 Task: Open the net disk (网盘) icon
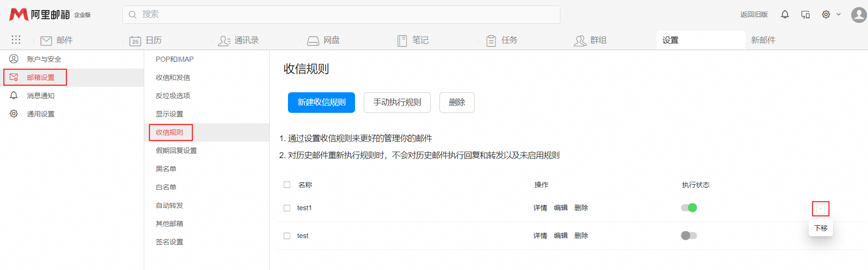click(x=313, y=41)
